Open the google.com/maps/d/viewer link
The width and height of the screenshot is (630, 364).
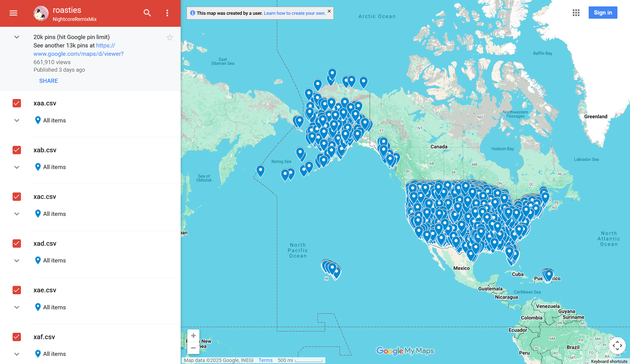tap(78, 50)
